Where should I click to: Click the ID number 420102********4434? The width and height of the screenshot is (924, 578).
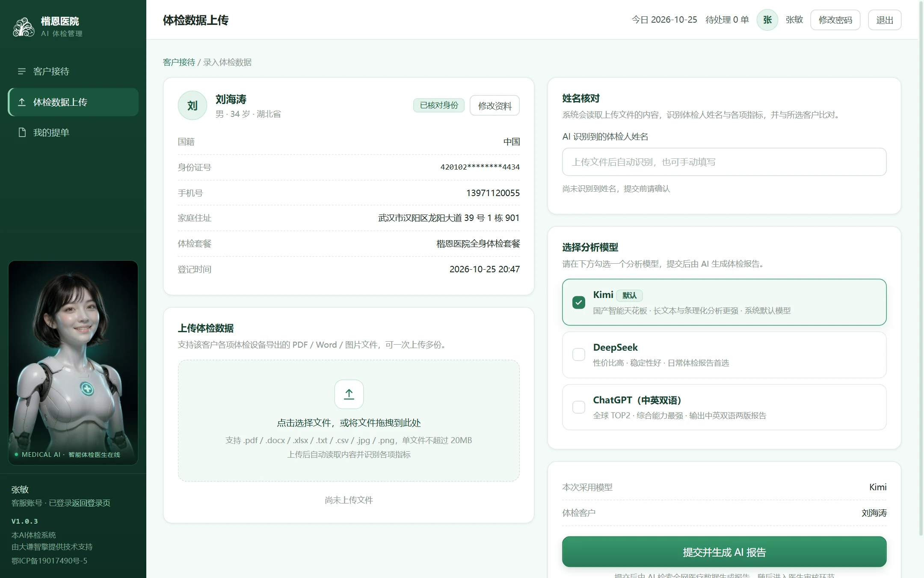pyautogui.click(x=480, y=167)
